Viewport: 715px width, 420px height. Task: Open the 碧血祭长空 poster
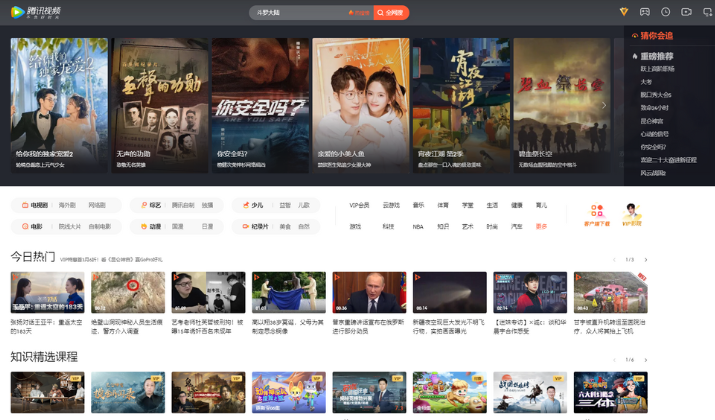coord(562,105)
